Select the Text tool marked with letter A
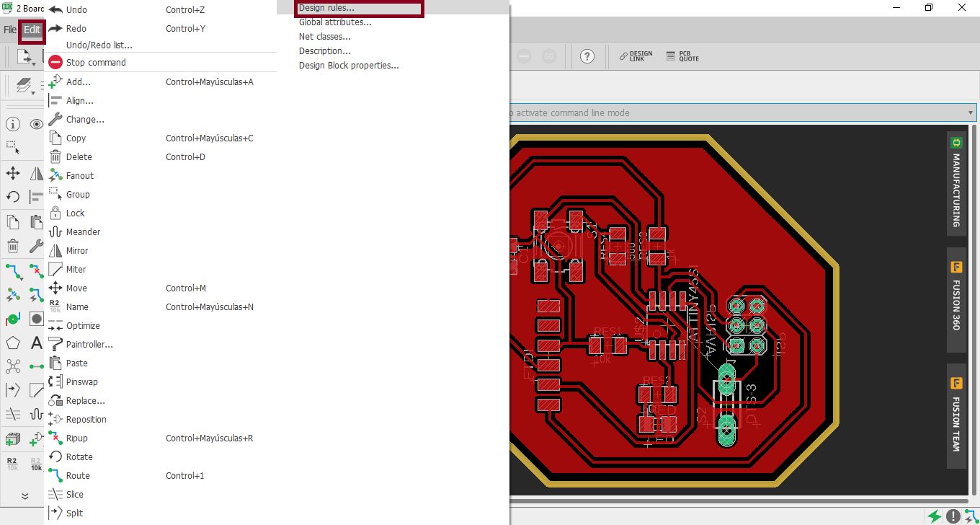This screenshot has width=980, height=525. click(36, 343)
